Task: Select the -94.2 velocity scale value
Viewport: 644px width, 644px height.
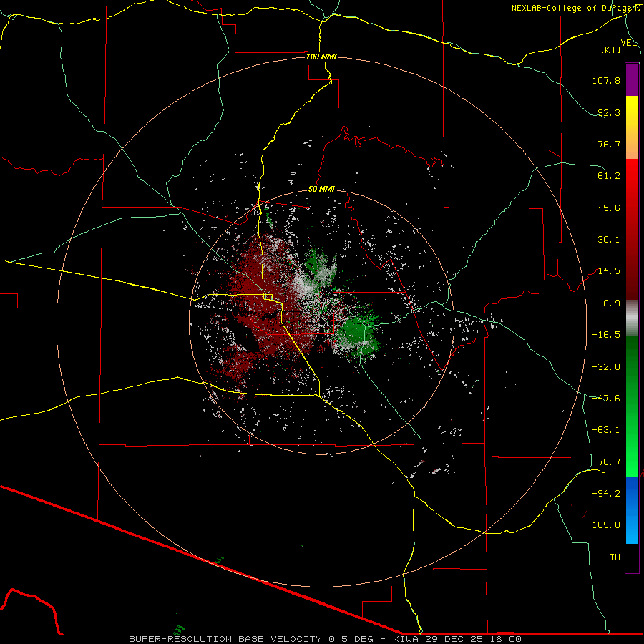Action: tap(606, 494)
